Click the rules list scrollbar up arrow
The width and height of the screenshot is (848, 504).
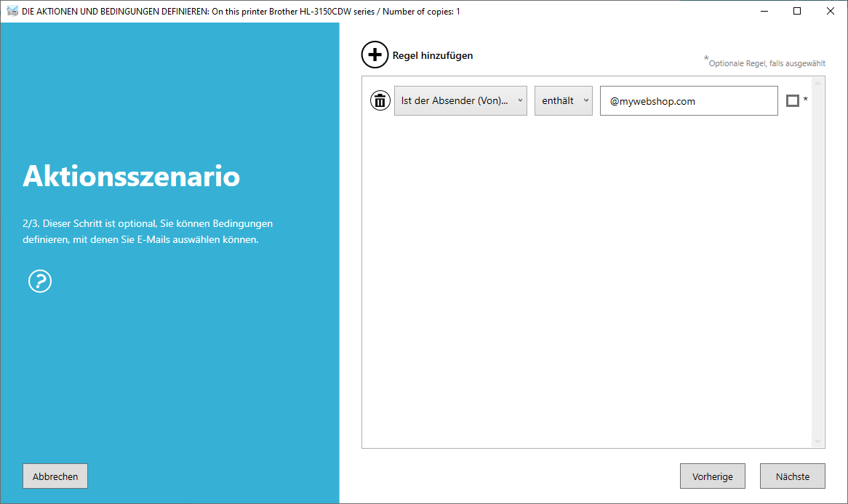coord(817,84)
